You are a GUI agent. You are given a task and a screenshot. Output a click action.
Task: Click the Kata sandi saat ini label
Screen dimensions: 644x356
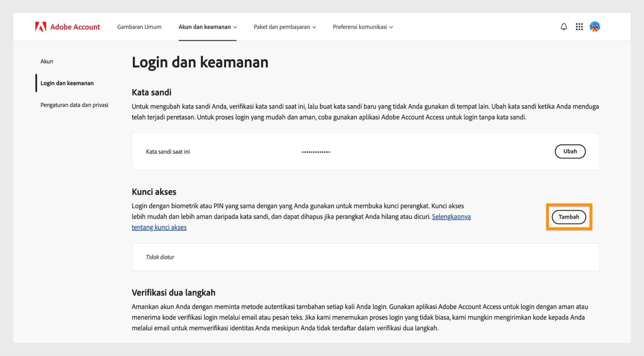point(168,151)
